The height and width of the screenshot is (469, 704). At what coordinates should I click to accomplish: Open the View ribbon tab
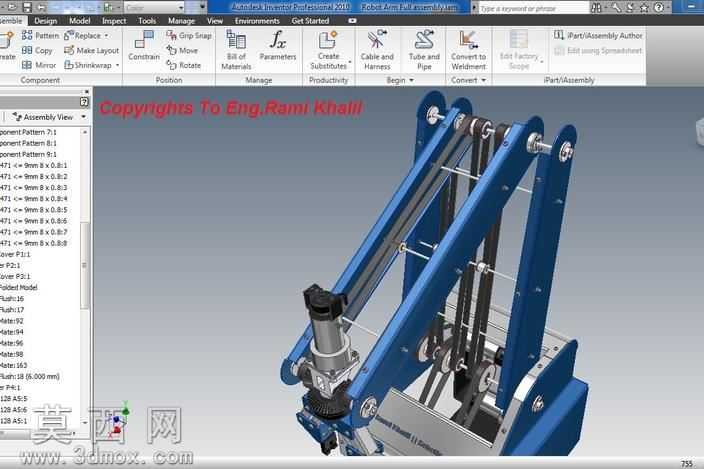[x=215, y=21]
